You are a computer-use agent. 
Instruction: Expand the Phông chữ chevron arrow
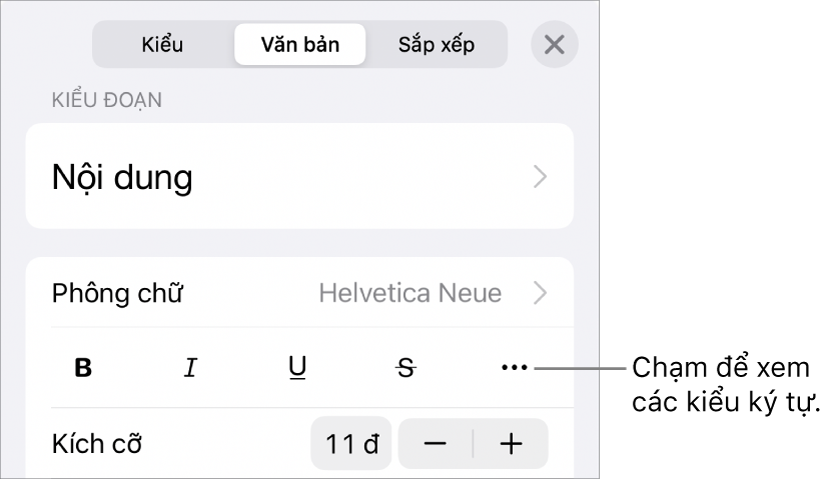pyautogui.click(x=540, y=293)
